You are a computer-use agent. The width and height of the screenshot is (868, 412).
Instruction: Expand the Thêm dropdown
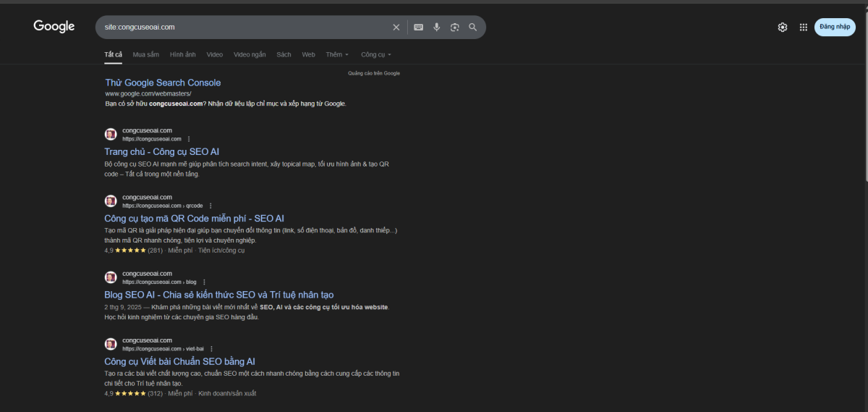[337, 54]
